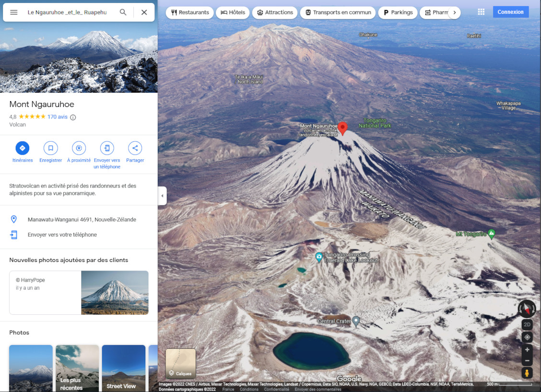Clear the search with the X icon
The image size is (541, 392).
pyautogui.click(x=144, y=12)
